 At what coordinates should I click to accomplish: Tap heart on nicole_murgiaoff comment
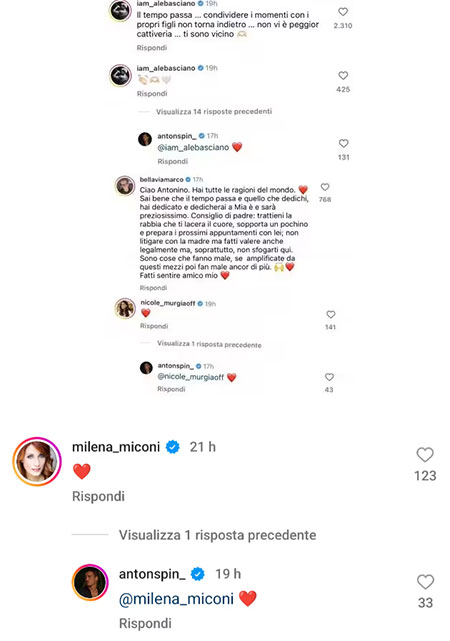pyautogui.click(x=331, y=314)
